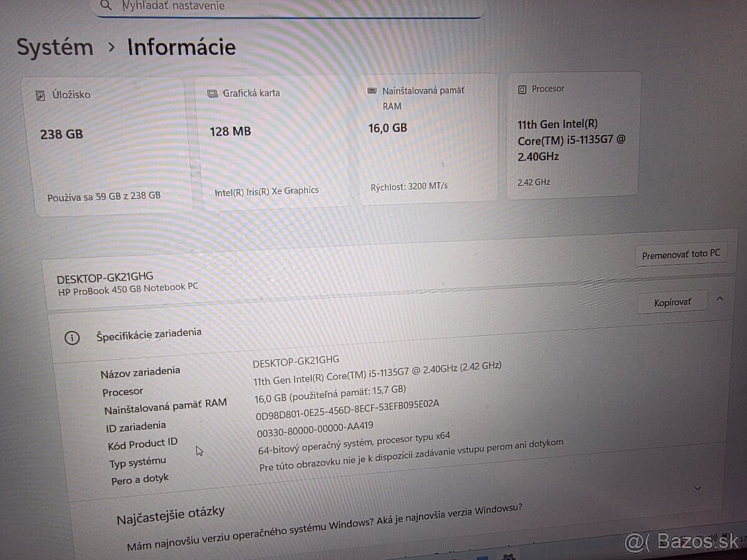Click the magnifier icon in the search box
This screenshot has height=560, width=747.
click(106, 5)
